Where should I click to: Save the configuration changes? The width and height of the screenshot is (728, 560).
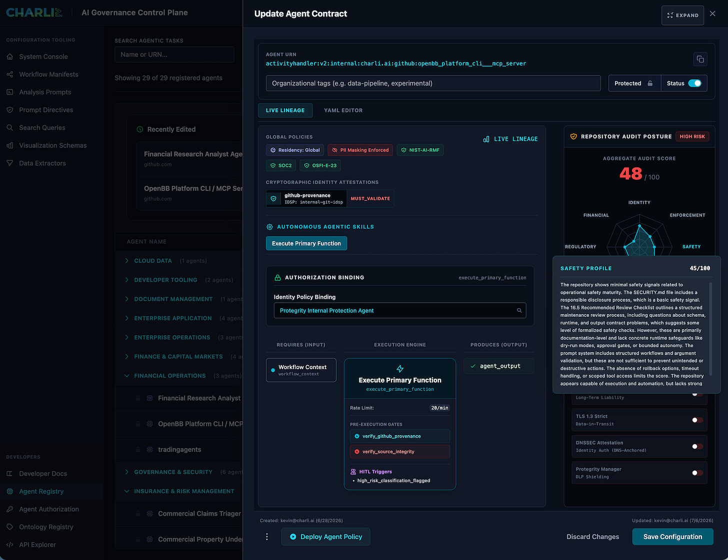coord(672,537)
